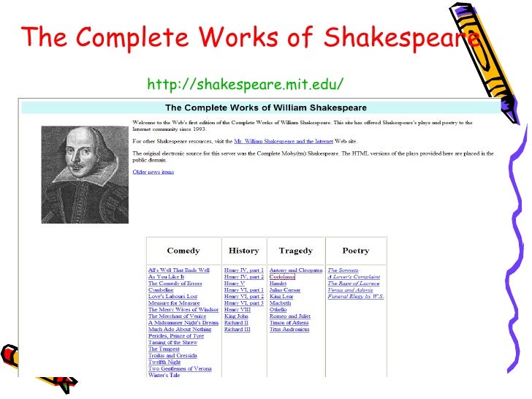Viewport: 532px width, 399px height.
Task: Open the Mr. William Shakespeare and the Internet link
Action: point(284,141)
